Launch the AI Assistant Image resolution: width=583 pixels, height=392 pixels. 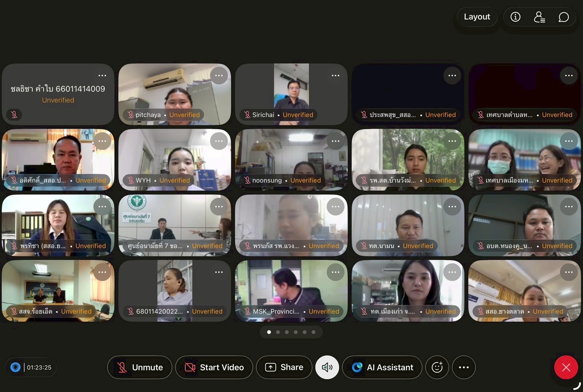(382, 367)
